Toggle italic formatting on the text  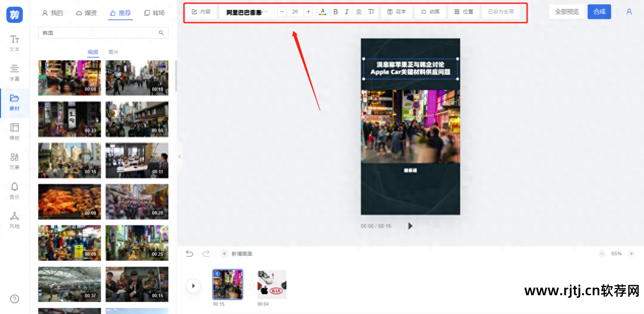(x=346, y=11)
